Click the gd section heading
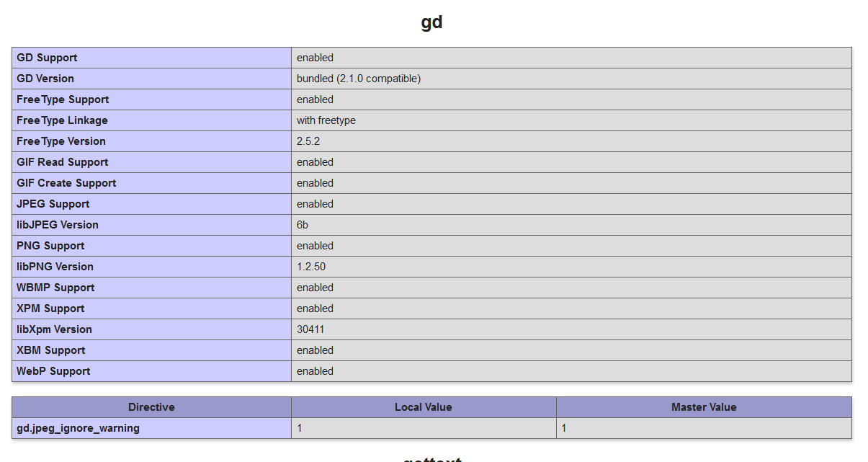The height and width of the screenshot is (462, 868). (432, 22)
